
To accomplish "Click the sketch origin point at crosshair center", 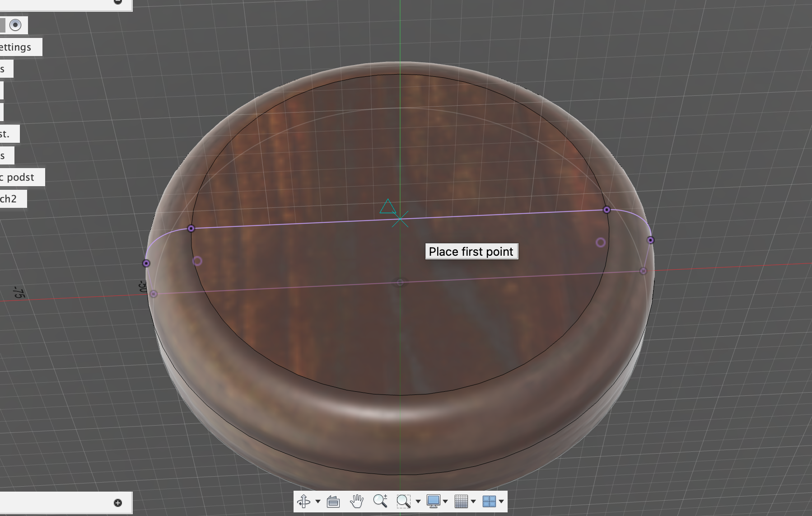I will (400, 220).
